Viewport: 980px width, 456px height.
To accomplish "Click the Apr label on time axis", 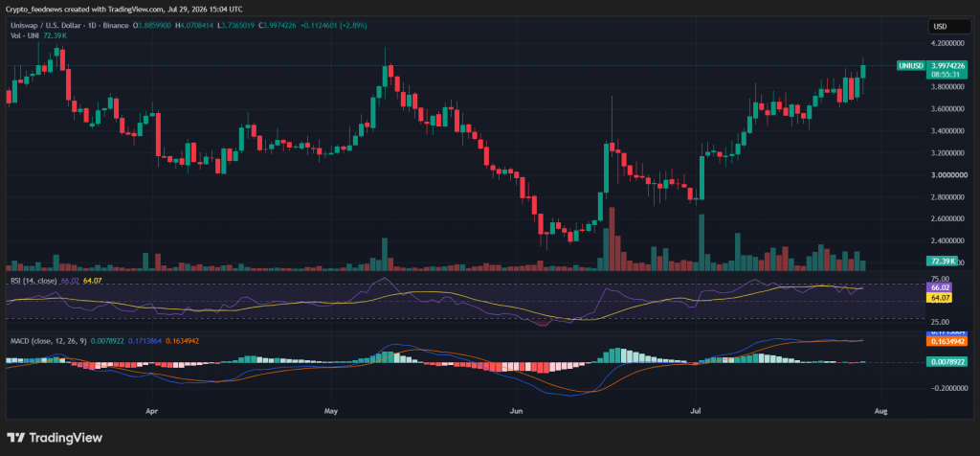I will (150, 412).
